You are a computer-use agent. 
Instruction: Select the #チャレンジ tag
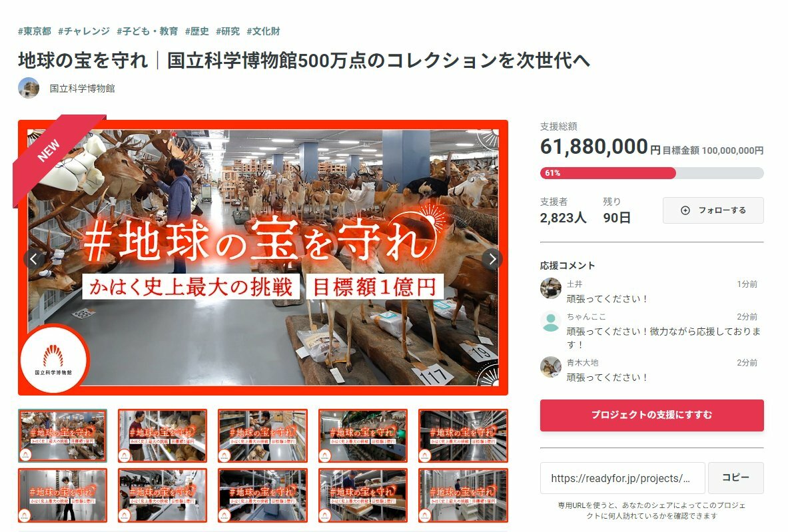pos(84,31)
